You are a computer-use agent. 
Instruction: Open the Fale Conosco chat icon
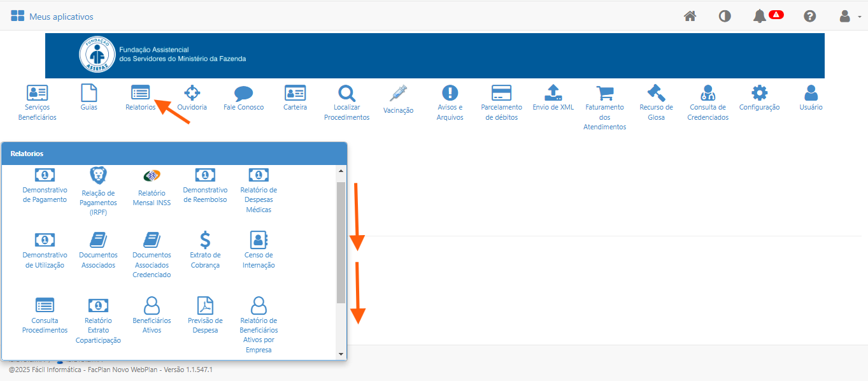pyautogui.click(x=243, y=97)
